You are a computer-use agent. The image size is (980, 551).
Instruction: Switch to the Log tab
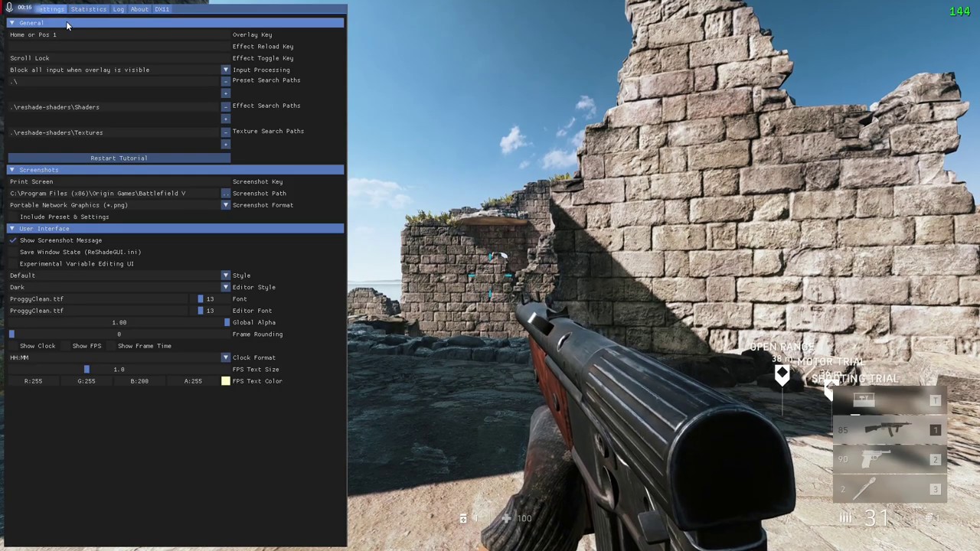[x=119, y=9]
